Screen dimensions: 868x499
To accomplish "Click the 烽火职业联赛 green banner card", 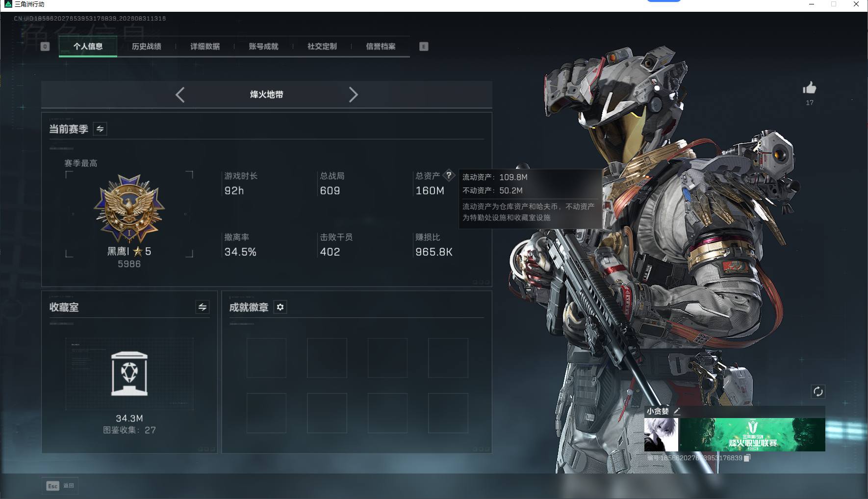I will point(752,435).
